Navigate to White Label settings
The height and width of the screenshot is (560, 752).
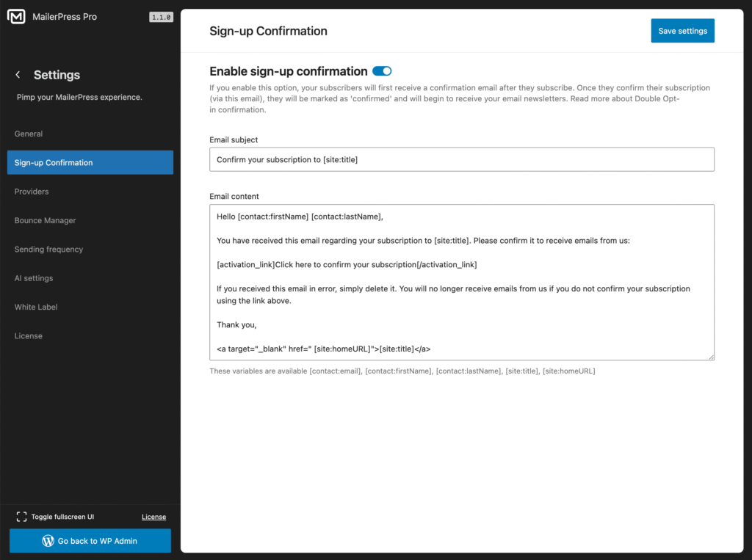36,307
